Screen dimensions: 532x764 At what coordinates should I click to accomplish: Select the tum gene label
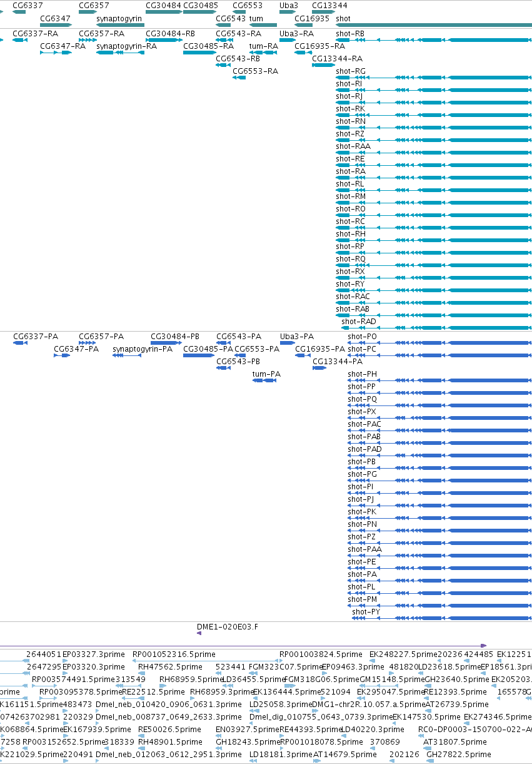[x=255, y=18]
